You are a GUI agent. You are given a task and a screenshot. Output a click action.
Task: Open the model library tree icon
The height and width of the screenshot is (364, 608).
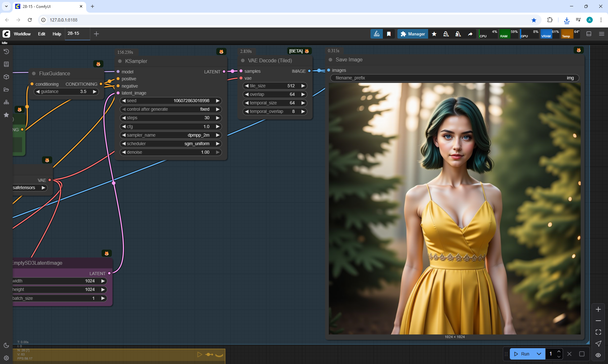(6, 102)
